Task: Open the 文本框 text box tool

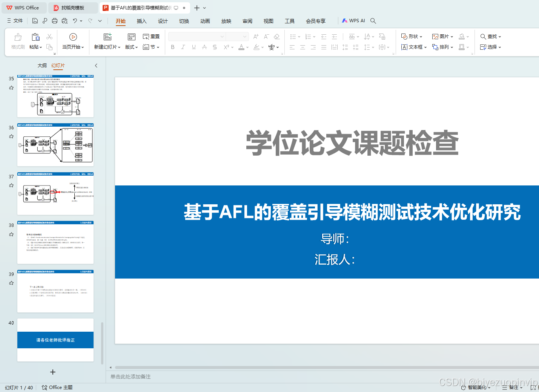Action: 413,47
